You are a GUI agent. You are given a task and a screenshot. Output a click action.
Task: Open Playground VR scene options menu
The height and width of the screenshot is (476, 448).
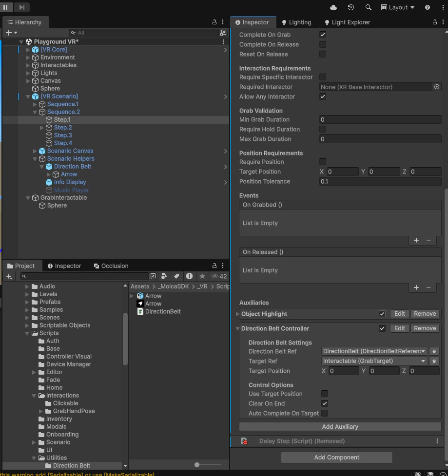pos(223,41)
